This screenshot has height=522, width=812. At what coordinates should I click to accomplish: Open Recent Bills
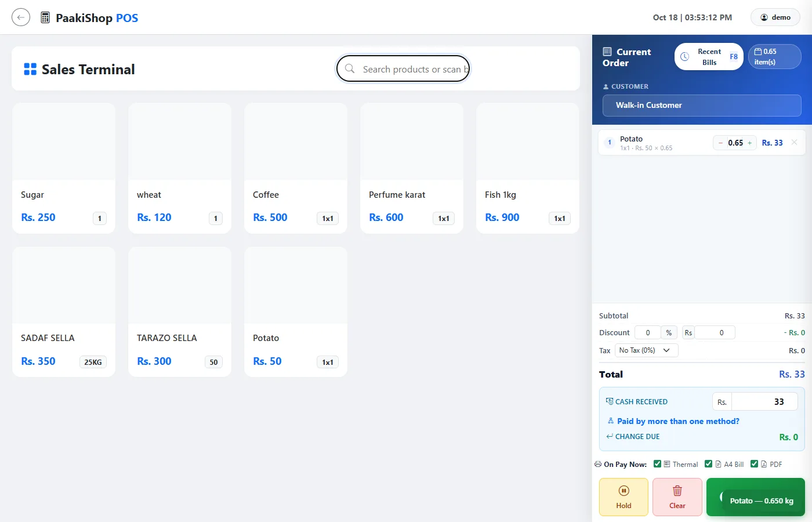(709, 57)
